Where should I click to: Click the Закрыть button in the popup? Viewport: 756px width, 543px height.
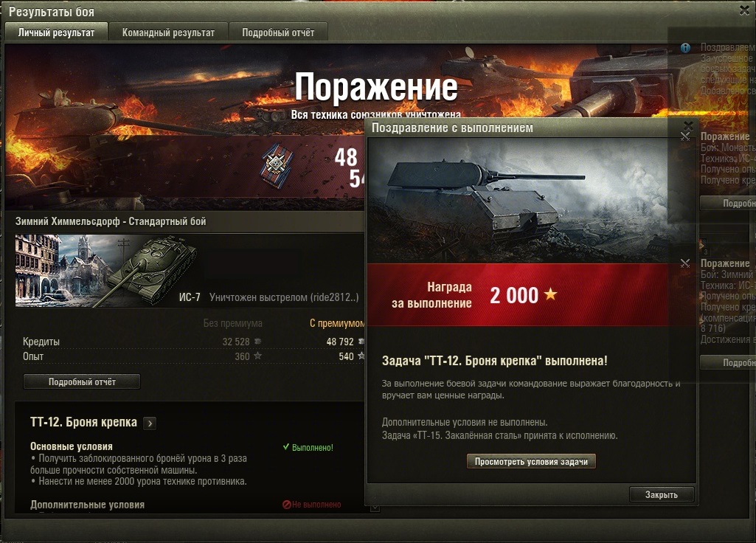662,495
